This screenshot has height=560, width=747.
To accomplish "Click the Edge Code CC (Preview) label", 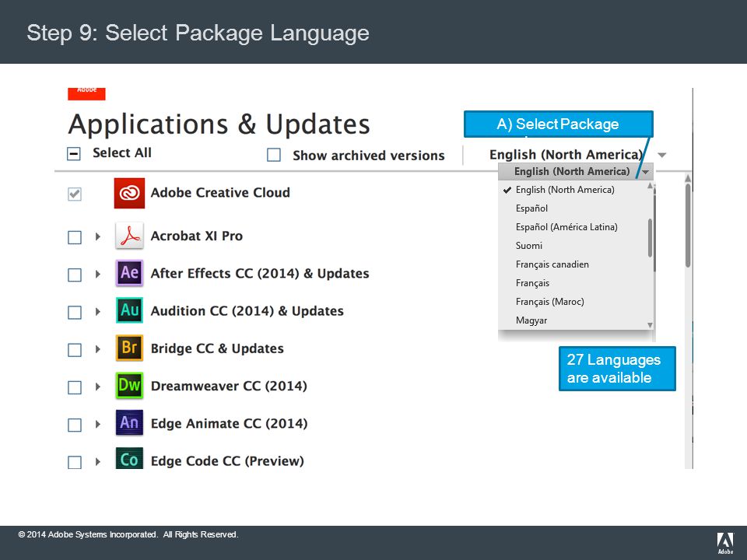I will [227, 461].
